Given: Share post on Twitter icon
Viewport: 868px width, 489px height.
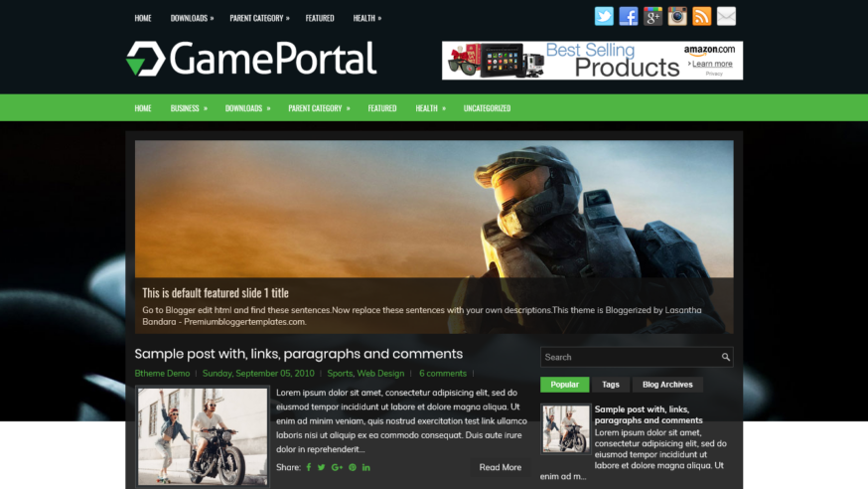Looking at the screenshot, I should 322,467.
